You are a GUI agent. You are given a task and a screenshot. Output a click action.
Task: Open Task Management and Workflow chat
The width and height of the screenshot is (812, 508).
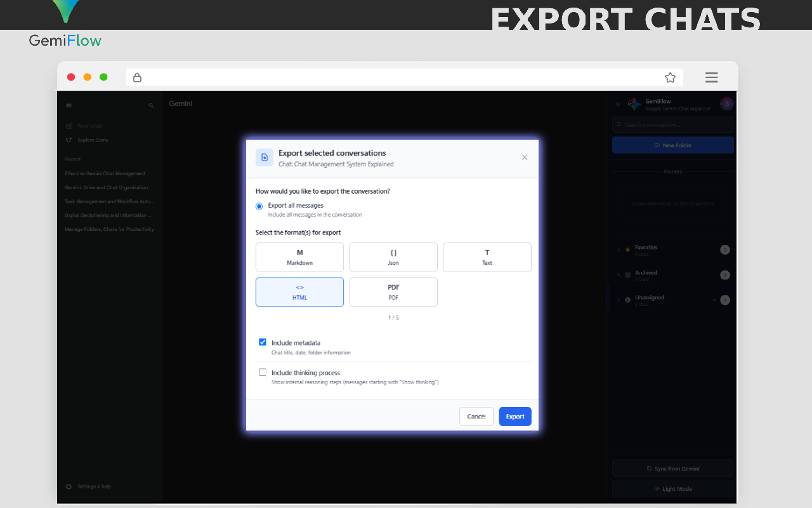(x=109, y=201)
